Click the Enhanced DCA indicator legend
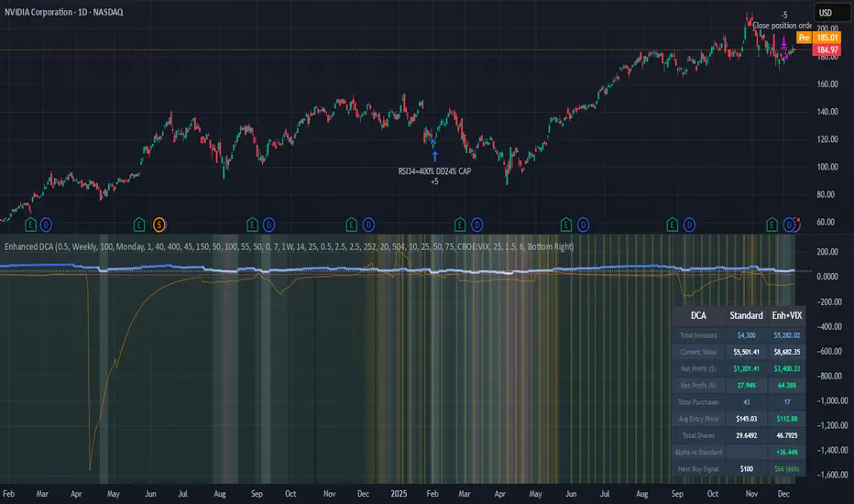 click(x=289, y=247)
